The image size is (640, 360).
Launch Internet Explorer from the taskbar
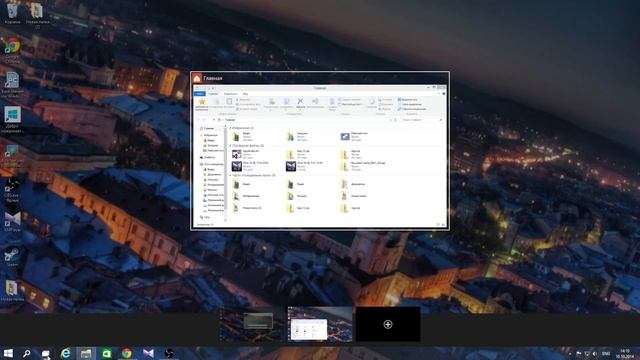coord(66,353)
